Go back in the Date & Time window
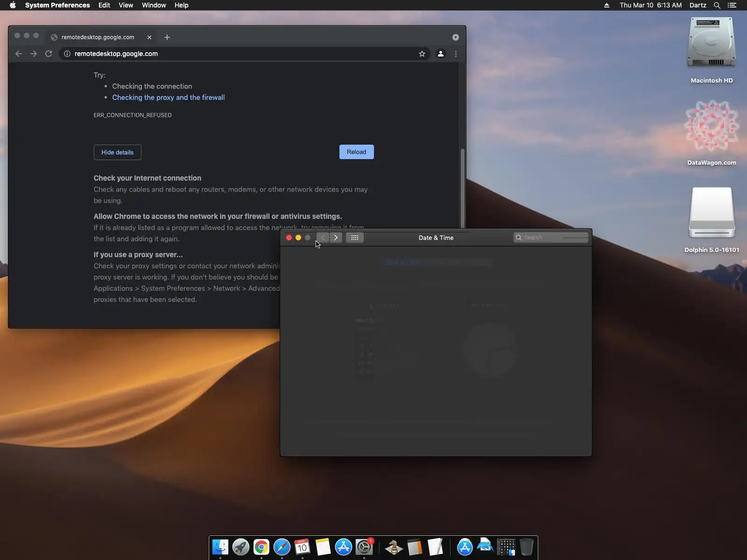Image resolution: width=747 pixels, height=560 pixels. (x=323, y=238)
